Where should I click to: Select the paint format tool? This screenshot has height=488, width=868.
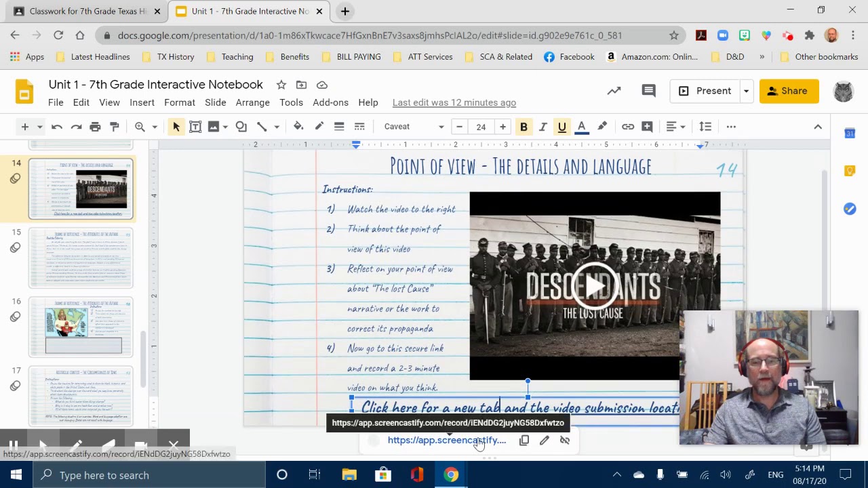(x=114, y=127)
